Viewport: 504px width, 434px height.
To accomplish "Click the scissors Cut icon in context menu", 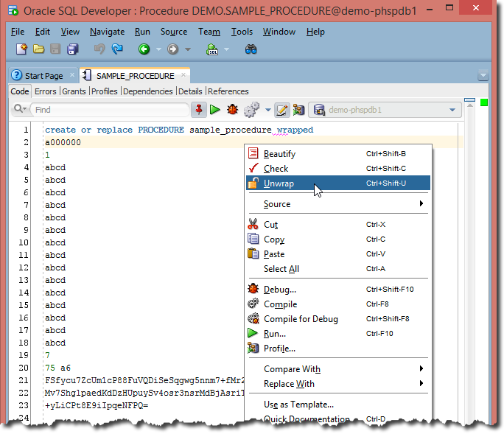I will coord(253,224).
